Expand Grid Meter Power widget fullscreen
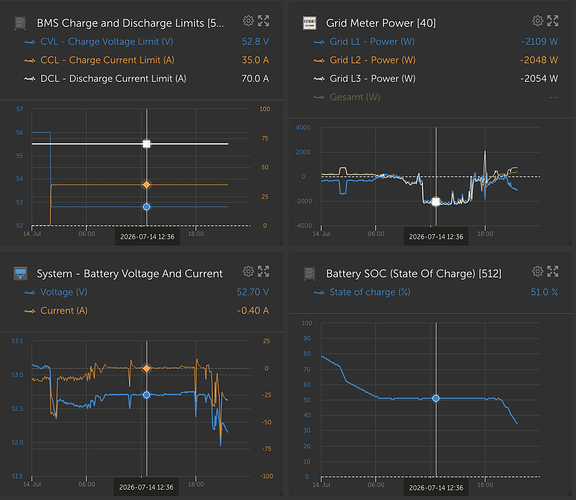The width and height of the screenshot is (576, 500). coord(552,21)
